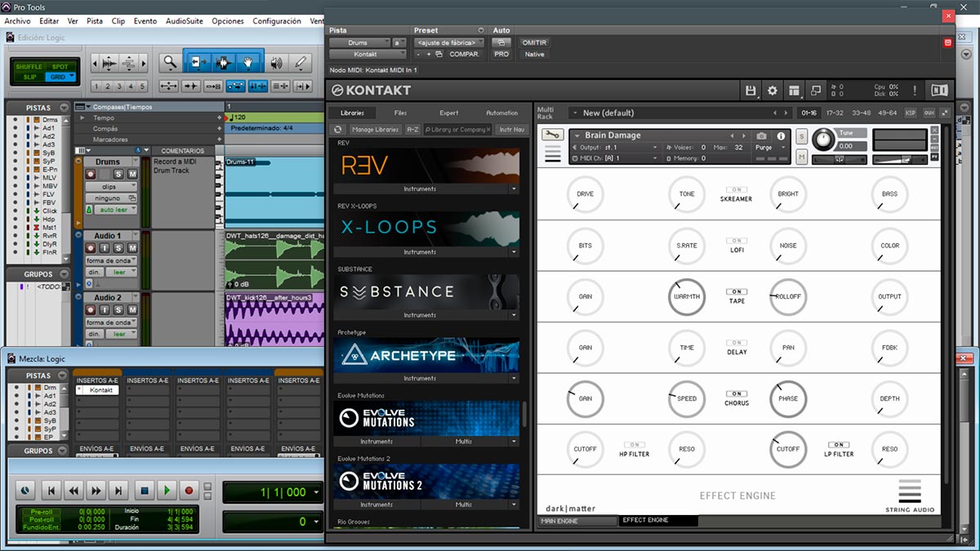Image resolution: width=980 pixels, height=551 pixels.
Task: Toggle CHORUS effect ON switch
Action: pos(737,393)
